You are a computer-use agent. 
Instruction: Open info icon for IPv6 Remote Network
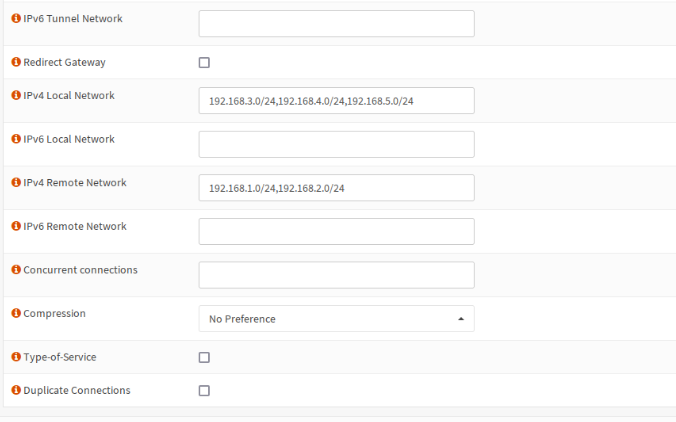(16, 226)
